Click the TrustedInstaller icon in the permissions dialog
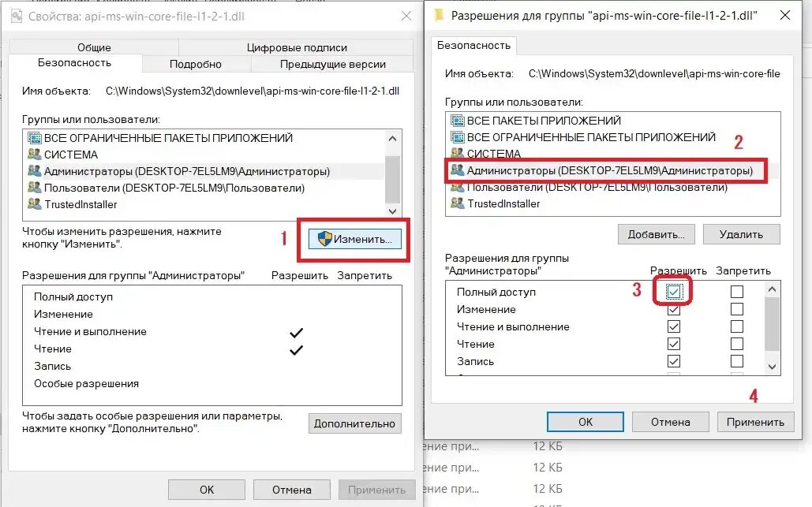The width and height of the screenshot is (812, 507). tap(457, 203)
